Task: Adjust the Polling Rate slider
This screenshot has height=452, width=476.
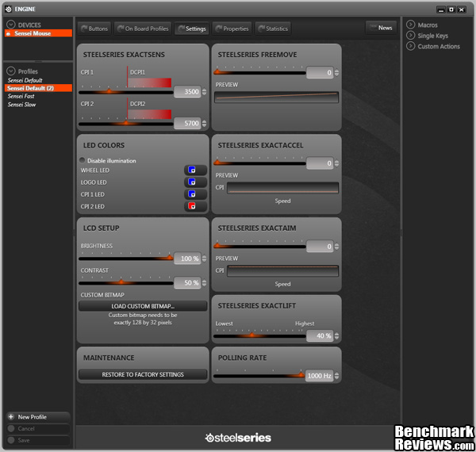Action: tap(259, 376)
